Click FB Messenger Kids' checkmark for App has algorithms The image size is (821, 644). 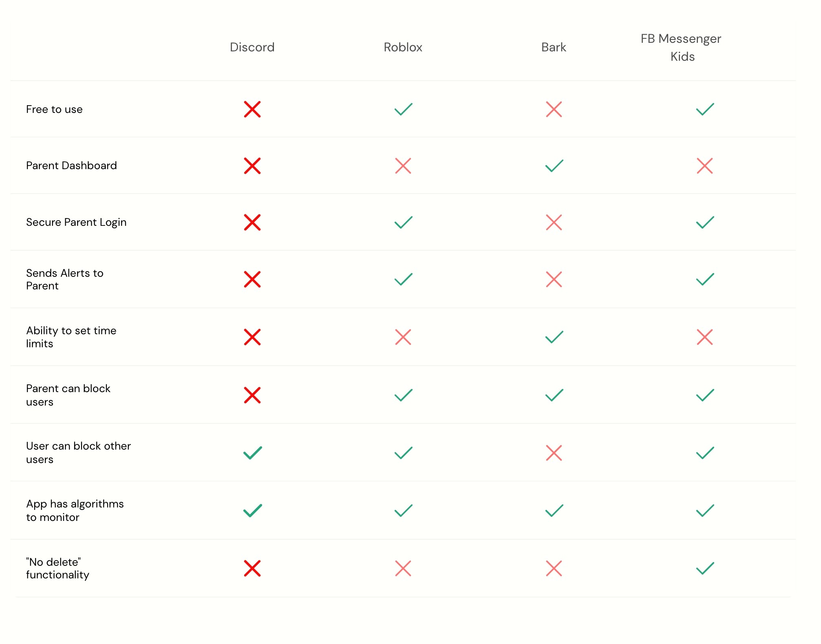point(705,510)
